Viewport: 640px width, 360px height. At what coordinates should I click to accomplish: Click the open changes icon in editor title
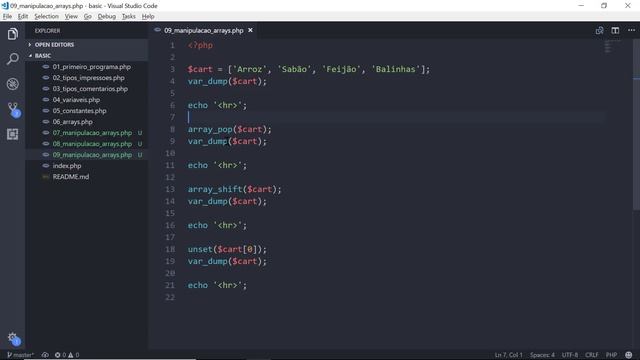[x=599, y=31]
